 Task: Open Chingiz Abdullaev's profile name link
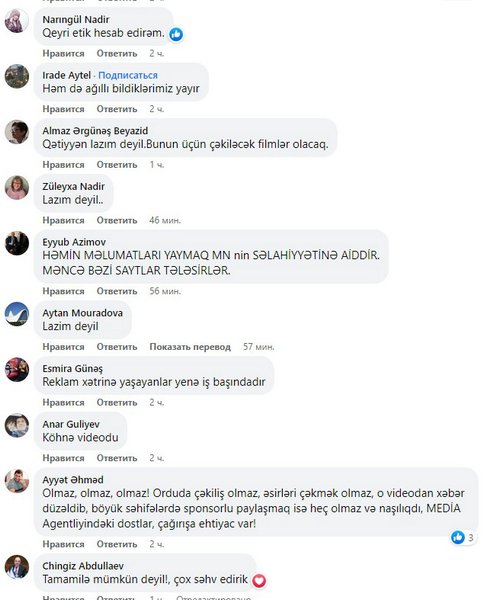[83, 566]
